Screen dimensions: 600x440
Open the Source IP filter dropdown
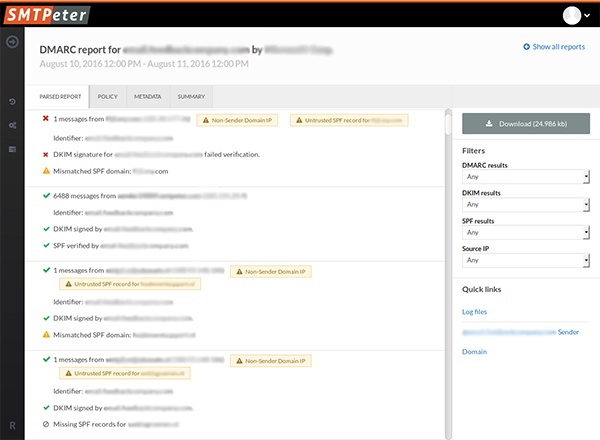tap(526, 260)
